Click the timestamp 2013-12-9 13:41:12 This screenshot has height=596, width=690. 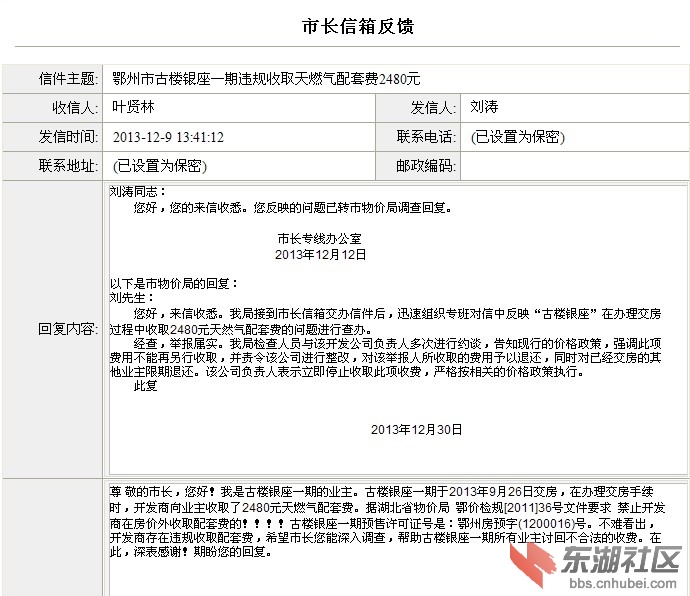click(x=168, y=137)
